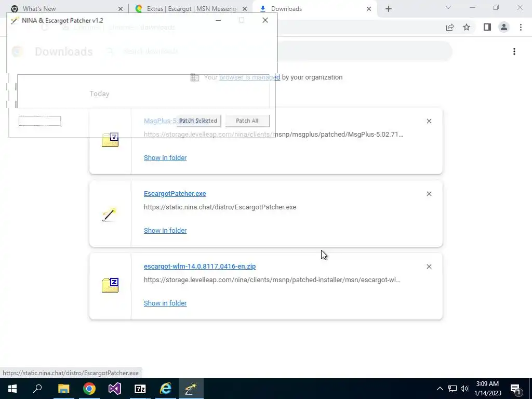Show MsgPlus download in folder
Viewport: 532px width, 399px height.
pos(165,158)
